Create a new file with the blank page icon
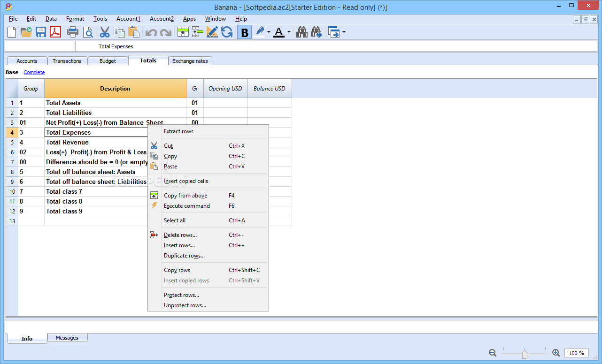This screenshot has width=602, height=364. point(12,32)
